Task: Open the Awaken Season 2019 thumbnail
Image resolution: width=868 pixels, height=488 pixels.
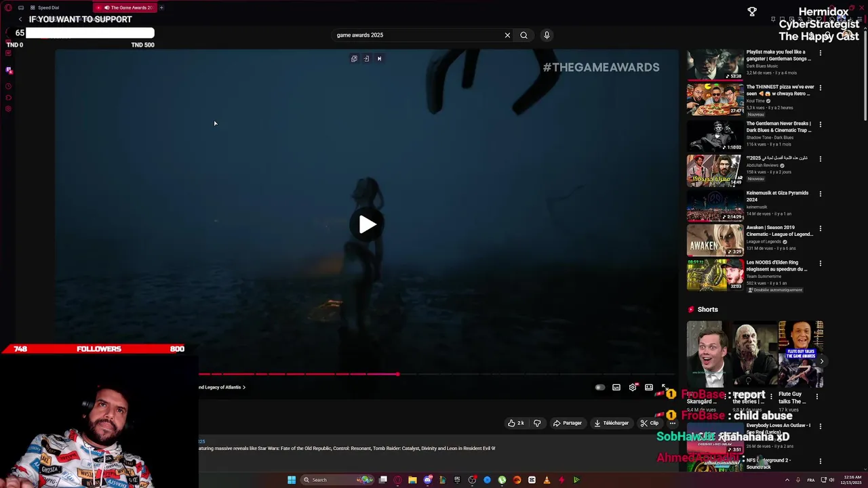Action: tap(715, 239)
